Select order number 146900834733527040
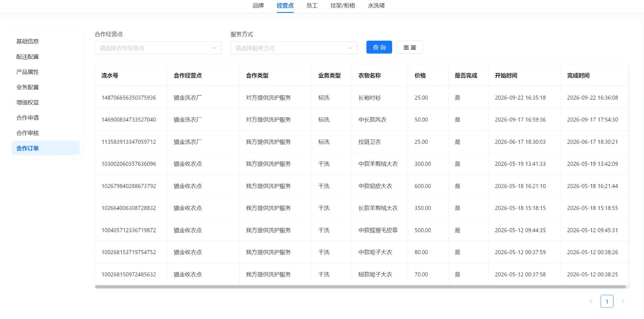 pyautogui.click(x=129, y=120)
